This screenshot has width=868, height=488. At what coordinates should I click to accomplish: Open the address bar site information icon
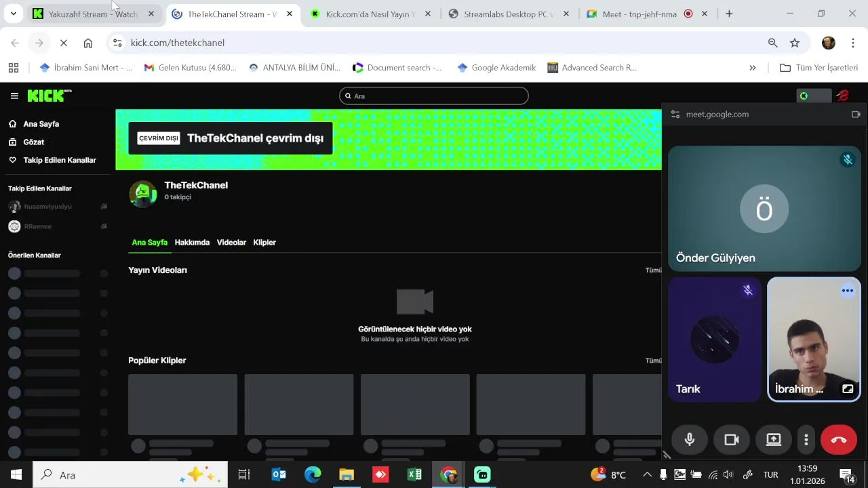[x=117, y=43]
